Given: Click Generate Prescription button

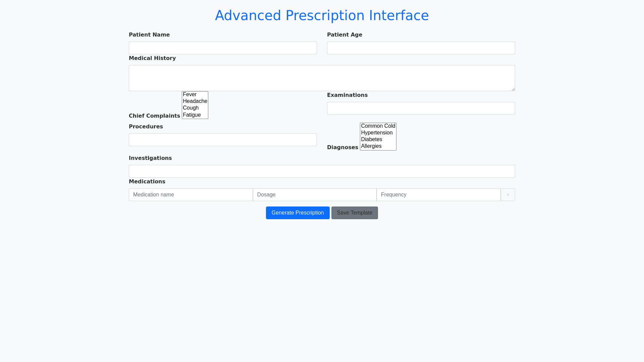Looking at the screenshot, I should [298, 213].
